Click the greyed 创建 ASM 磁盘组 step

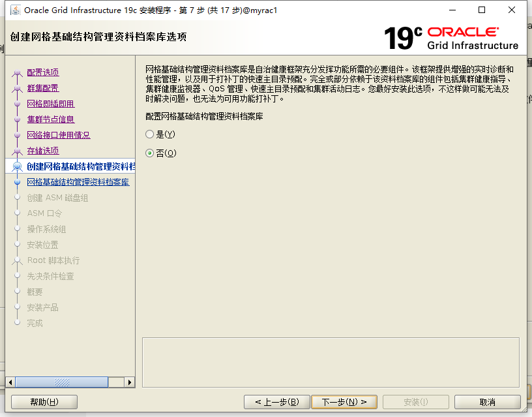click(57, 198)
